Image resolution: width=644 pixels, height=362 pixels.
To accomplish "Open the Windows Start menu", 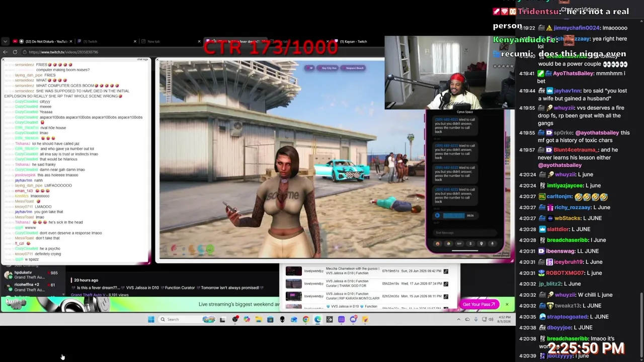I will click(x=151, y=319).
